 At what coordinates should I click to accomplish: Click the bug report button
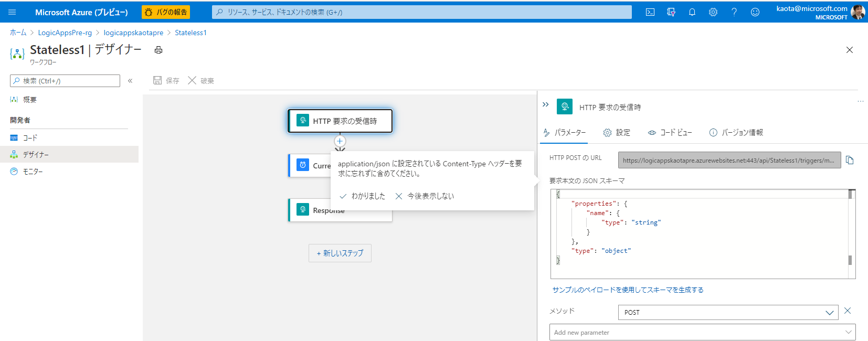click(x=166, y=12)
